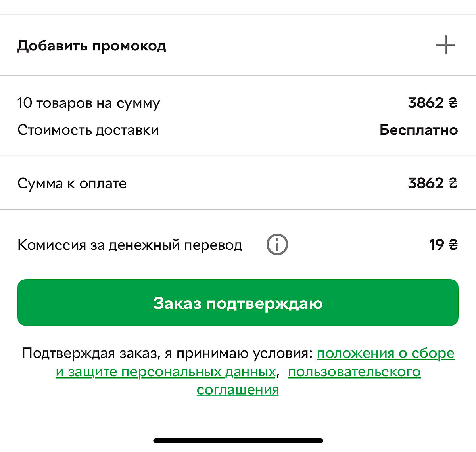Expand the Добавить промокод label

coord(92,46)
